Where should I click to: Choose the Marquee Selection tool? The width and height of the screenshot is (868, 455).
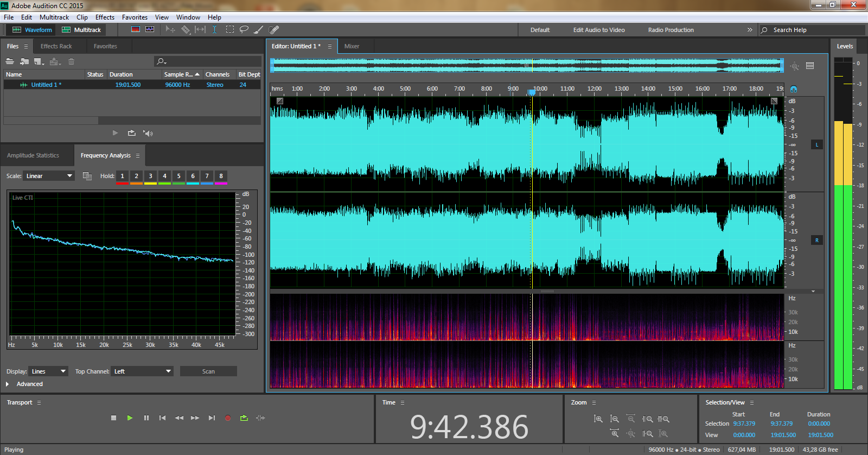230,30
